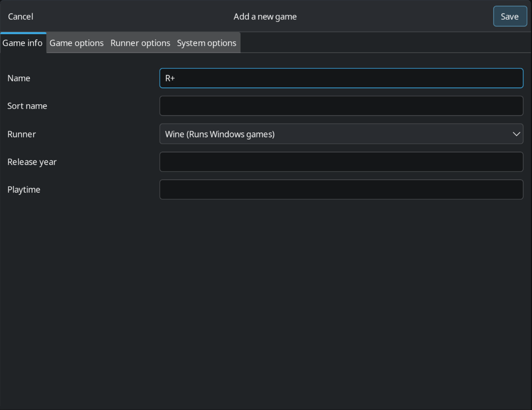Click the blank area below Playtime field

tap(266, 293)
